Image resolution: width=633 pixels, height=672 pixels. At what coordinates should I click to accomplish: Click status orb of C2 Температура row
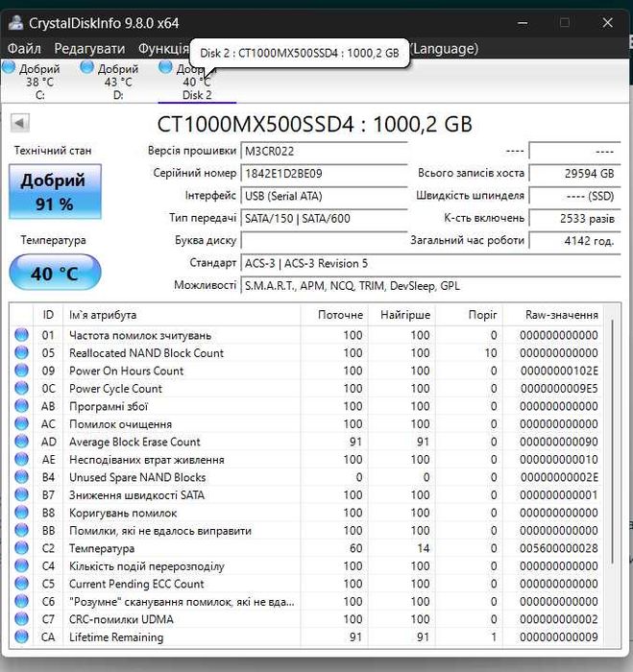tap(21, 548)
